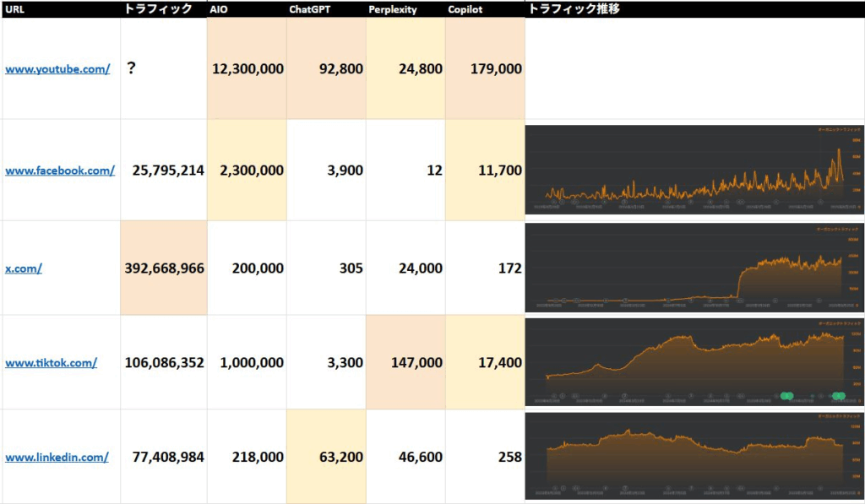
Task: Open the www.linkedin.com link
Action: click(x=57, y=458)
